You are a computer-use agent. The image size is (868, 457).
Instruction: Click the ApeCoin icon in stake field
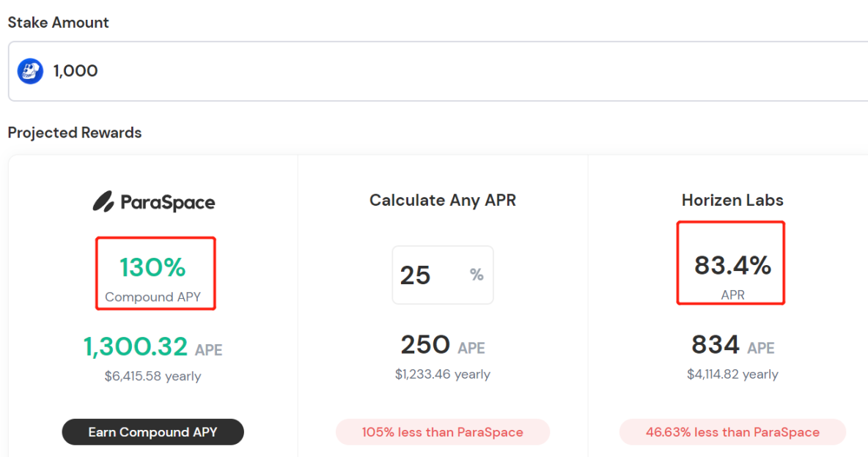31,71
